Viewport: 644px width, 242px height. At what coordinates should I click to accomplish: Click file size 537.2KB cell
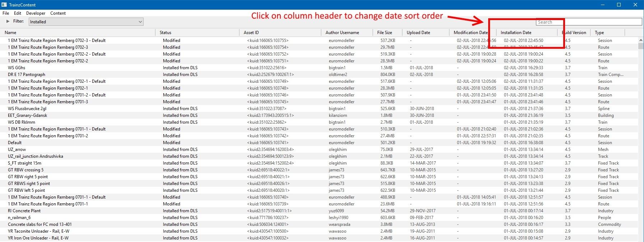coord(388,41)
